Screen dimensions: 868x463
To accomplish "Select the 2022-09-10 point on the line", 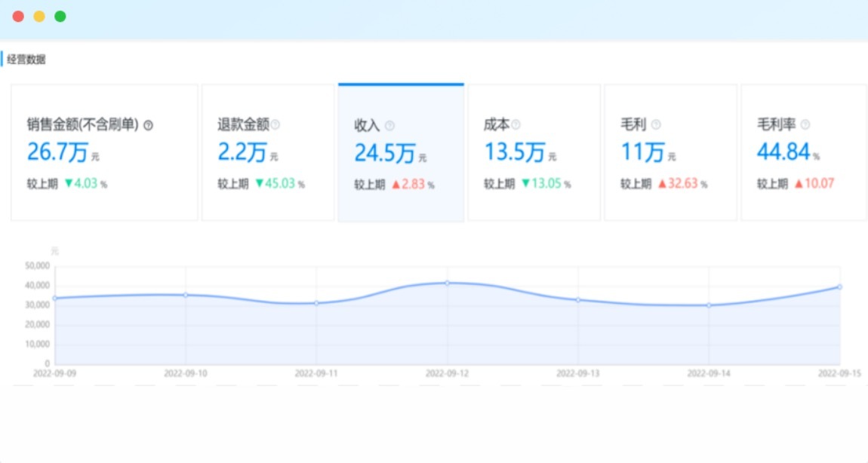I will (x=186, y=295).
